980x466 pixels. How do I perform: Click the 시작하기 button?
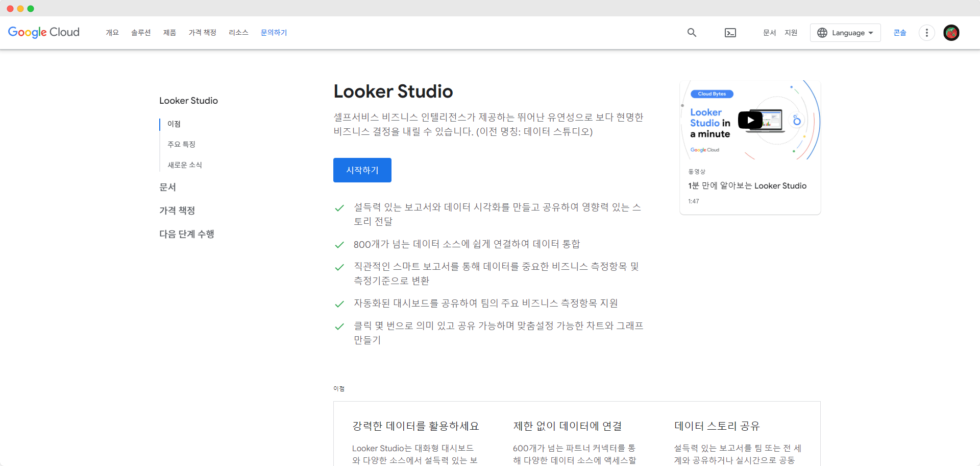click(362, 170)
